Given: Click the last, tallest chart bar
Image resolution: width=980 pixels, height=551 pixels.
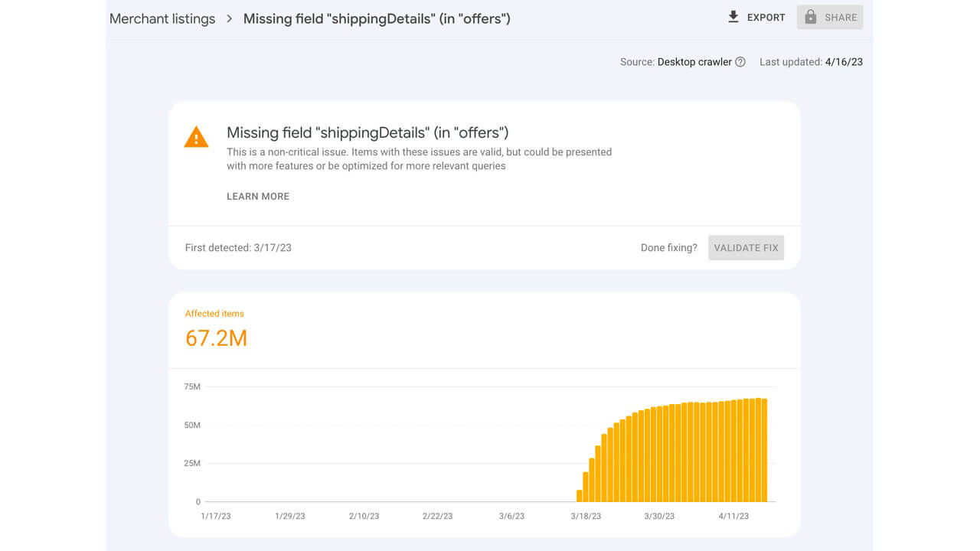Looking at the screenshot, I should (x=763, y=450).
